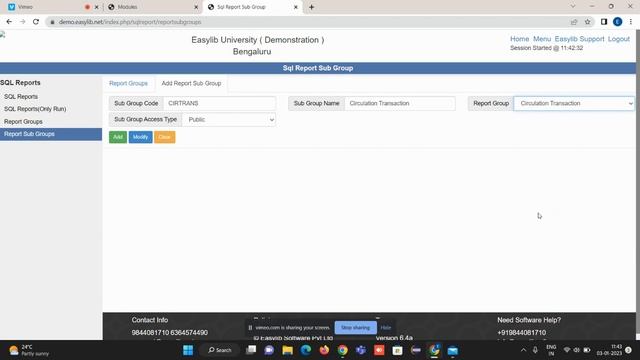
Task: Open Microsoft Teams from the taskbar
Action: click(x=361, y=350)
